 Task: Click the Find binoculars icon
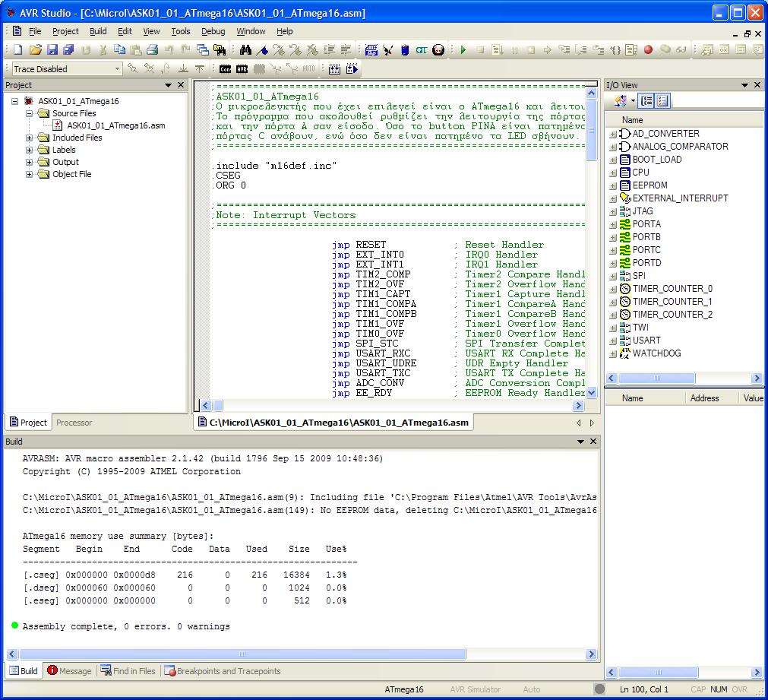coord(245,50)
